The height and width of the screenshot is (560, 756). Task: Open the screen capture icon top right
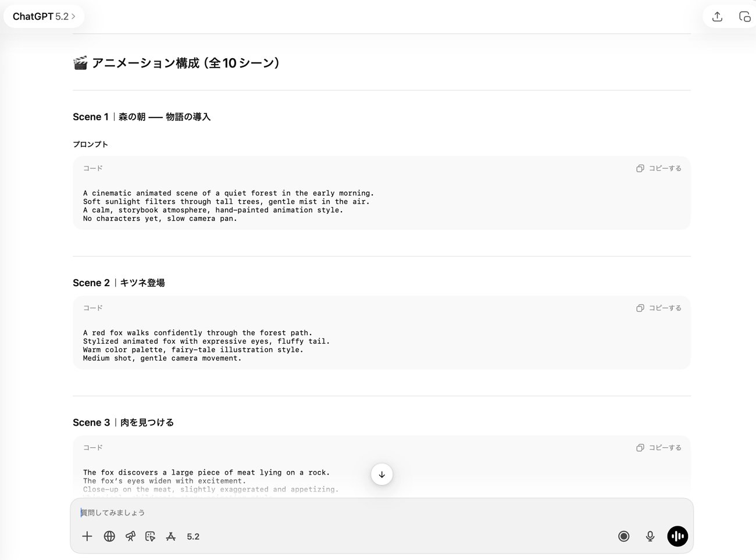pyautogui.click(x=745, y=16)
